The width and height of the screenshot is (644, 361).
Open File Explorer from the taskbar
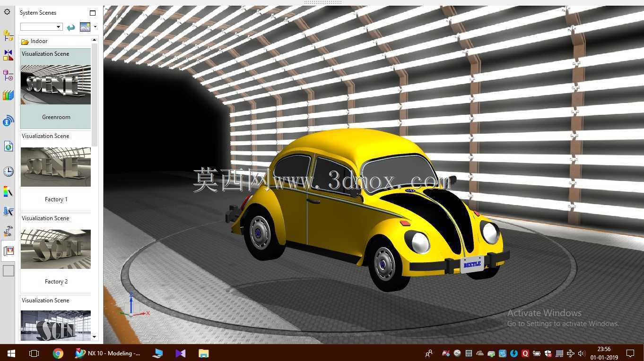click(x=203, y=353)
